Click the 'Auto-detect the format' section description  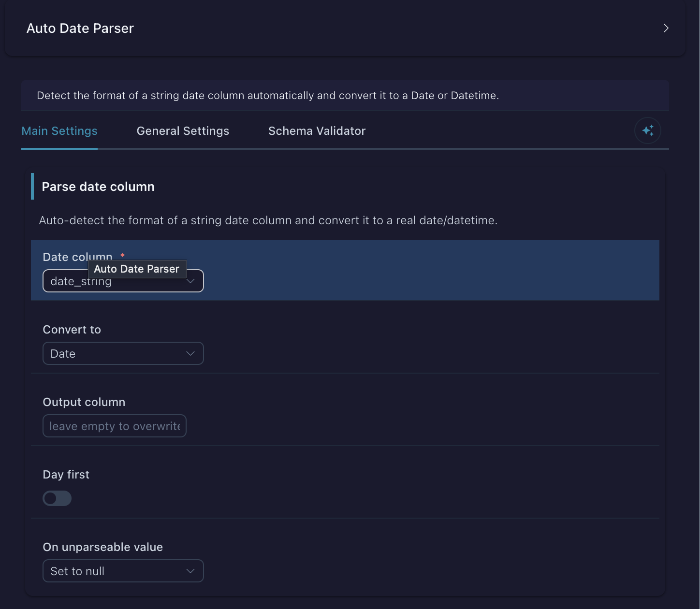point(268,220)
